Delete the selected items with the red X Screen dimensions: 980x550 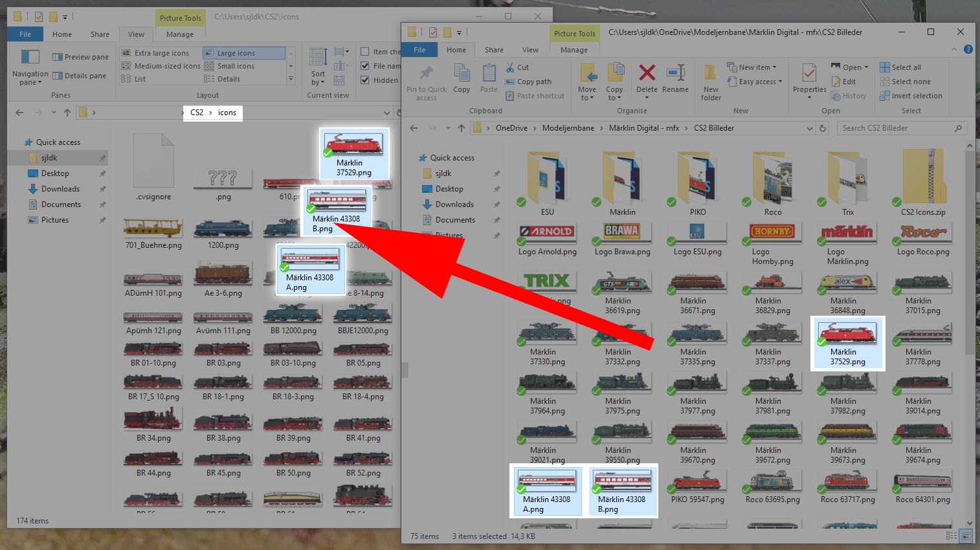647,78
